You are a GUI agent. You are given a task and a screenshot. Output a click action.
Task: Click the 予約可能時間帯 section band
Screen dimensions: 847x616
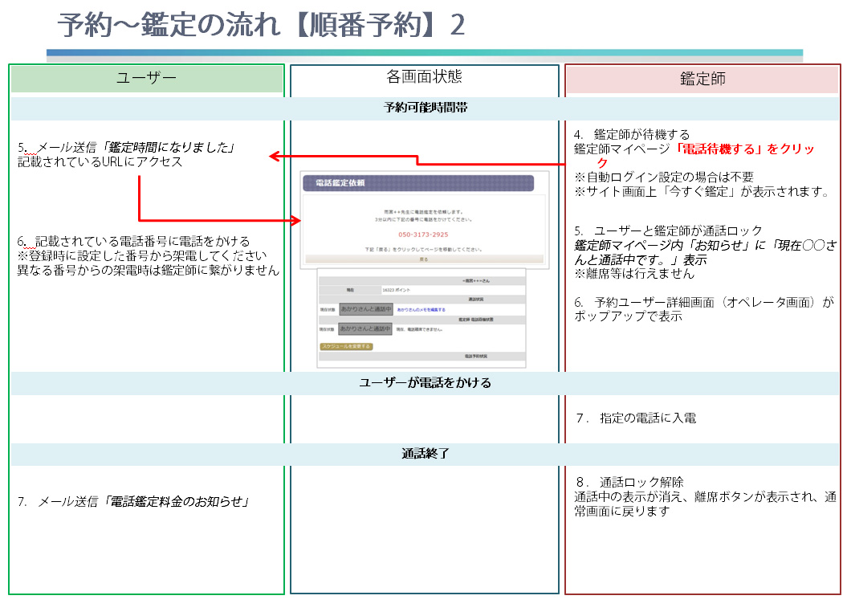(x=424, y=108)
